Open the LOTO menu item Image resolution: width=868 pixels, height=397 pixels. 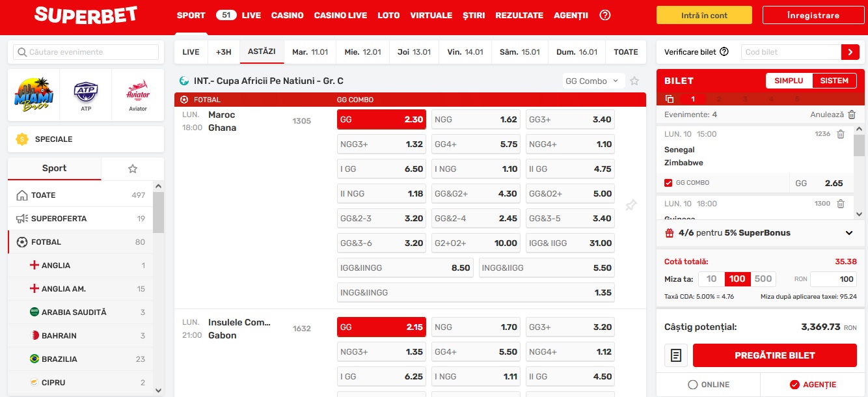(388, 15)
